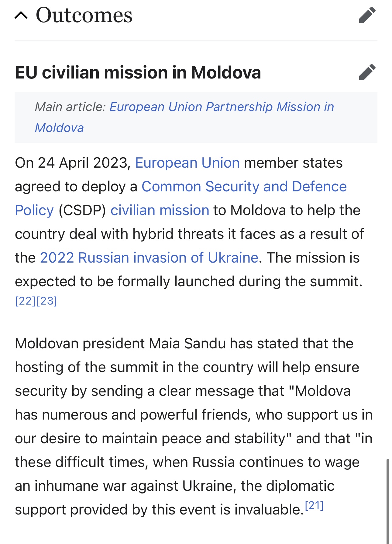Tap the word 'Policy' in wrapped link

point(34,210)
